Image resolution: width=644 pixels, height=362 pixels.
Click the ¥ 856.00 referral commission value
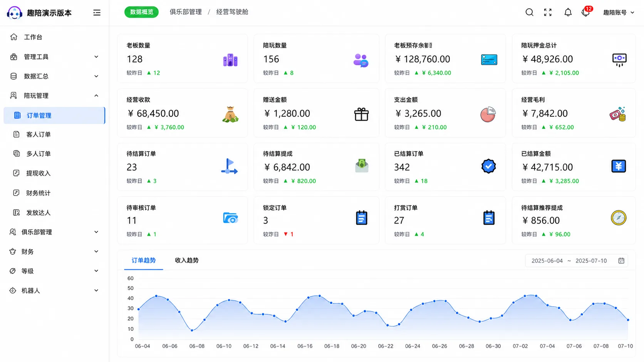point(541,220)
